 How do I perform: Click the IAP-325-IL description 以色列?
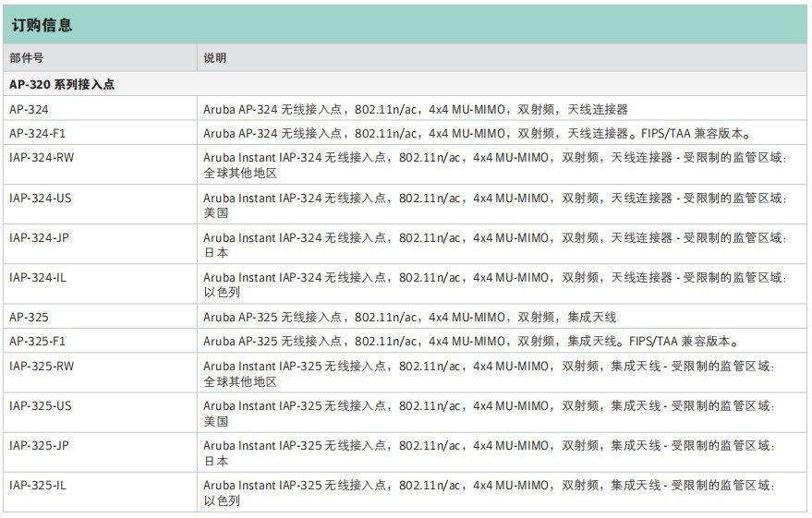(489, 493)
